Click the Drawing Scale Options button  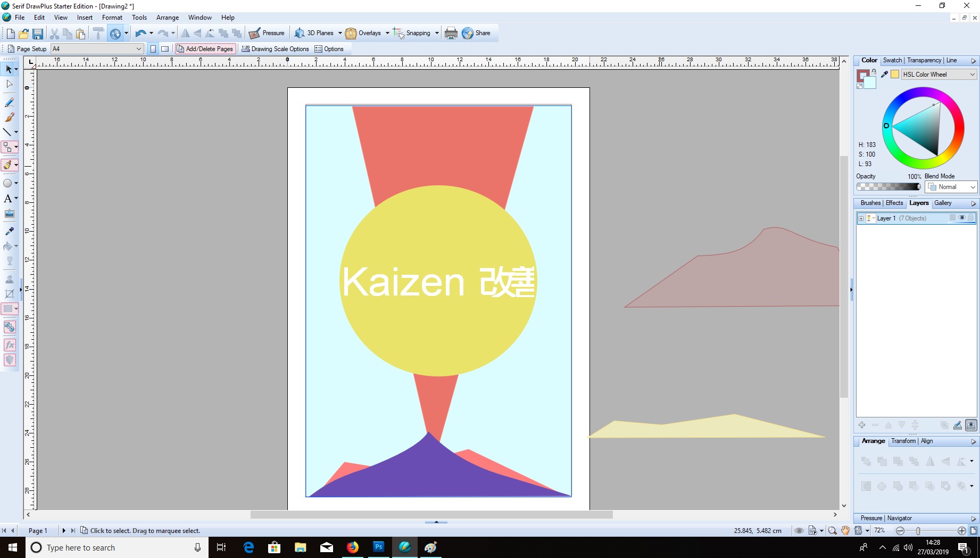click(x=275, y=49)
